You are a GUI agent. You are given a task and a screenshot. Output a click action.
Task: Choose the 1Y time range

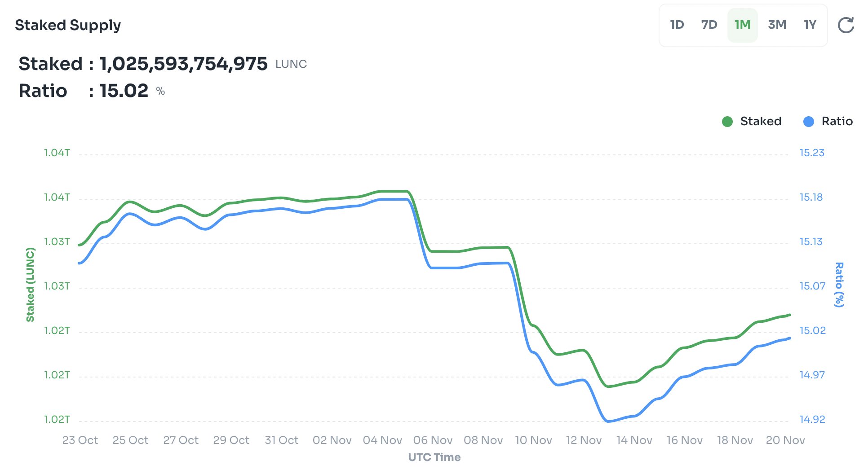[810, 25]
